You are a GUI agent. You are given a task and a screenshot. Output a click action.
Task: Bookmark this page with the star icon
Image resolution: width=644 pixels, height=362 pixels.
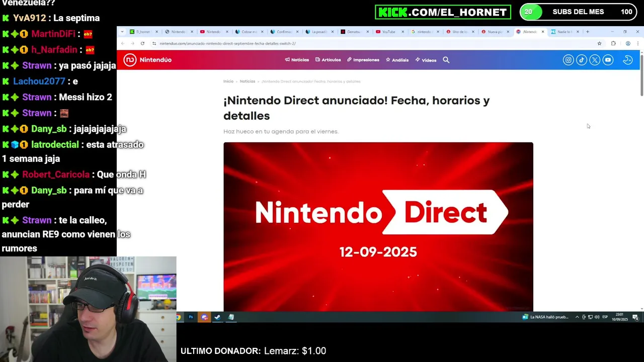tap(599, 44)
